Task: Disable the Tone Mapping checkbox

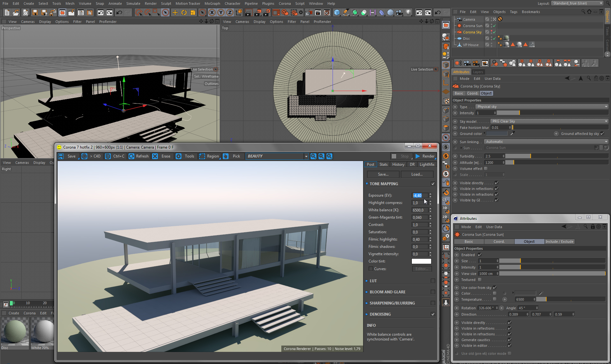Action: click(x=433, y=184)
